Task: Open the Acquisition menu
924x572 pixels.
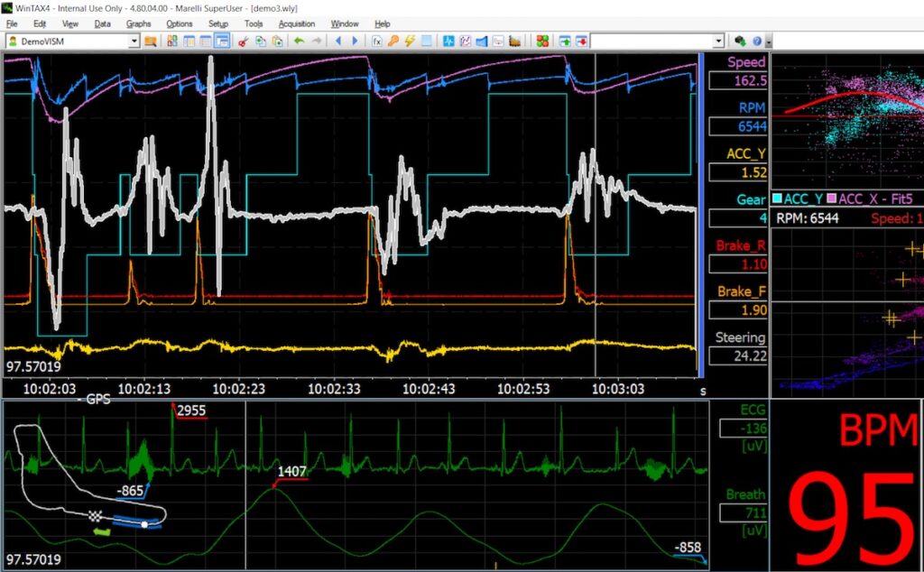Action: 296,23
